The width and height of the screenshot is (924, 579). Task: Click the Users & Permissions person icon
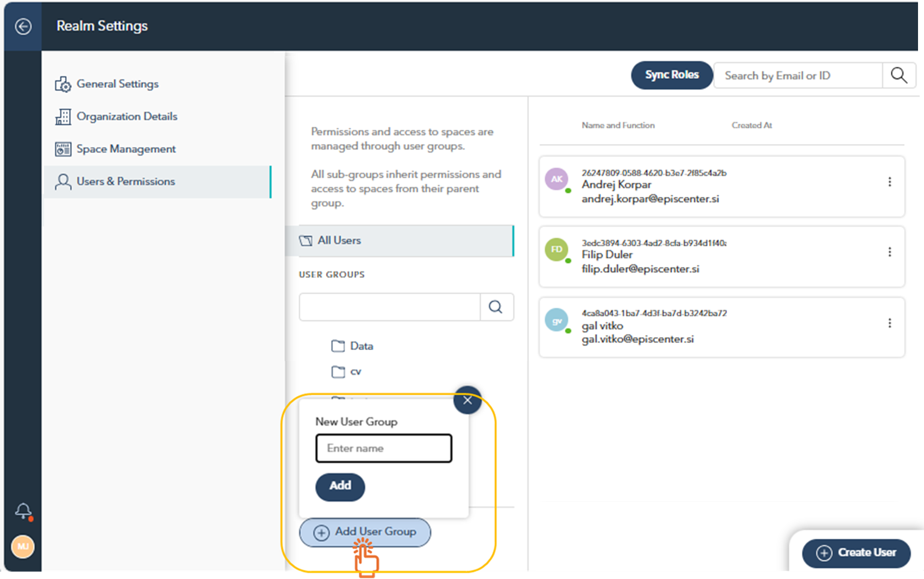click(63, 182)
